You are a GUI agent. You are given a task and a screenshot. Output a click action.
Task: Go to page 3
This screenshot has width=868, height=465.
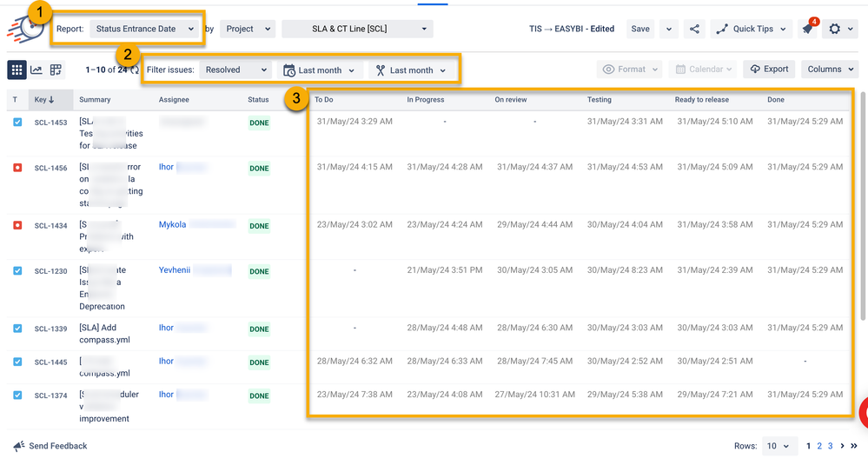pyautogui.click(x=830, y=446)
